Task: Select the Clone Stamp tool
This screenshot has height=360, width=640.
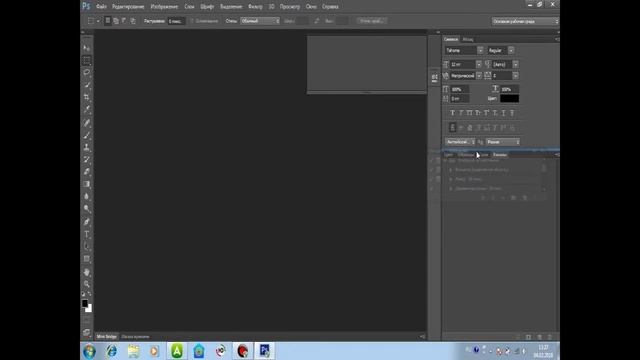Action: [x=87, y=147]
